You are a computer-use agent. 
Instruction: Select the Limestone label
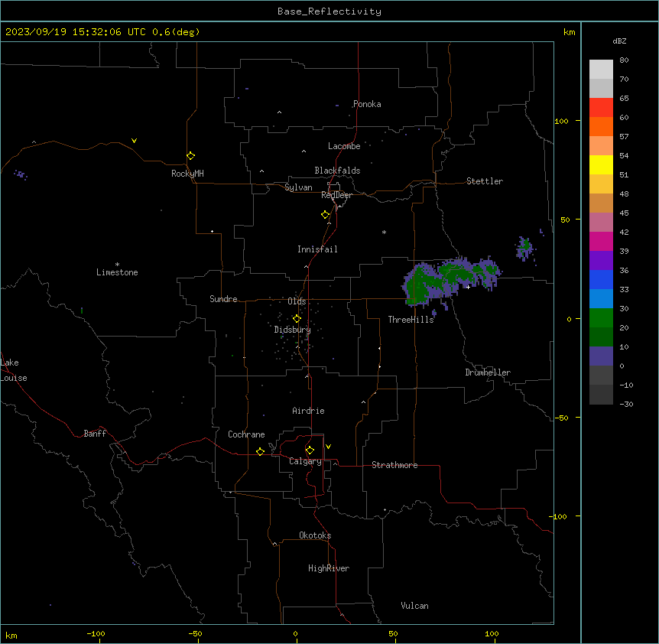[x=117, y=272]
